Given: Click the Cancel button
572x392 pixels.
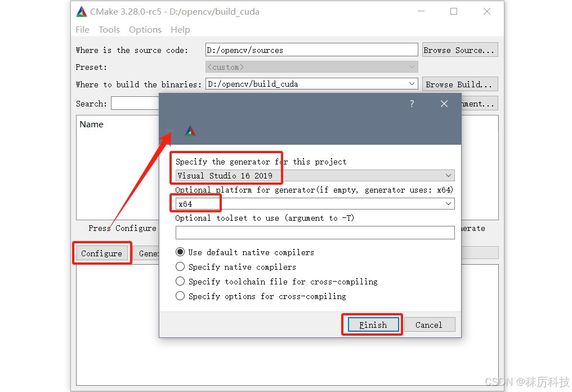Looking at the screenshot, I should point(429,325).
